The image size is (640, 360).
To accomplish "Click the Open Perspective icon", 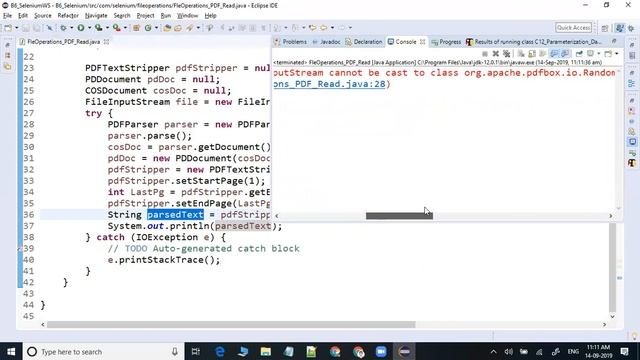I will (605, 28).
